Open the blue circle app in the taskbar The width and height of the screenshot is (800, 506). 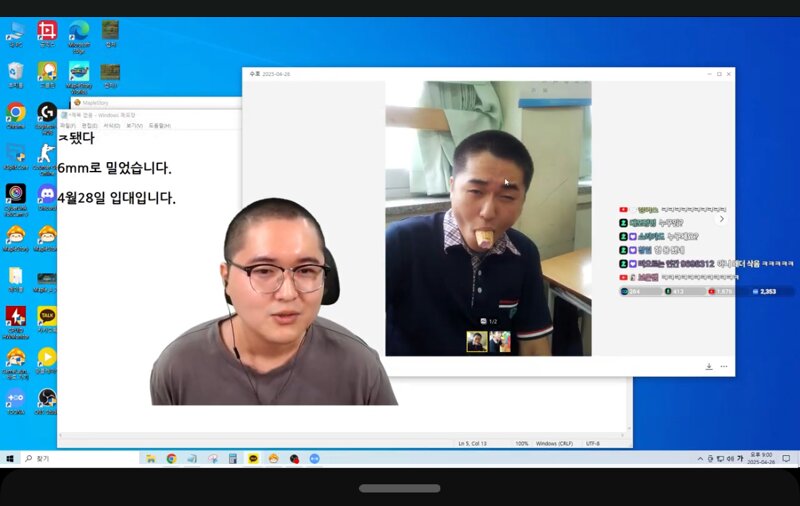click(314, 459)
